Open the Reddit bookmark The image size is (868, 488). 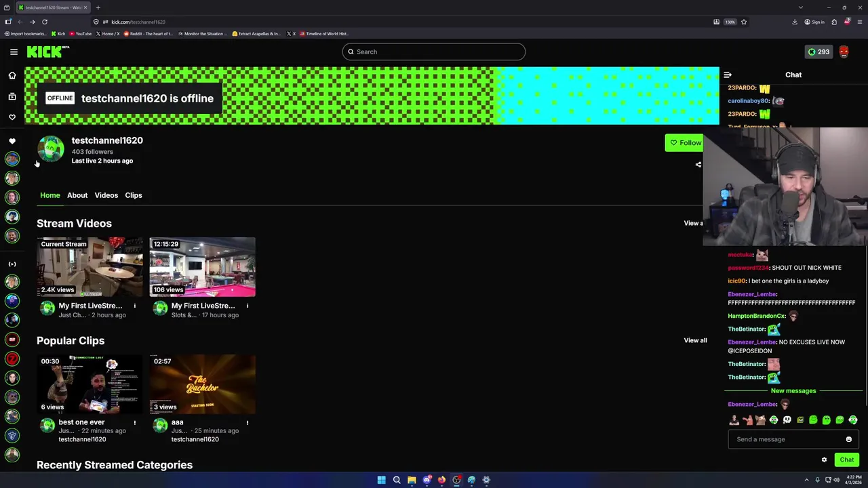(148, 33)
